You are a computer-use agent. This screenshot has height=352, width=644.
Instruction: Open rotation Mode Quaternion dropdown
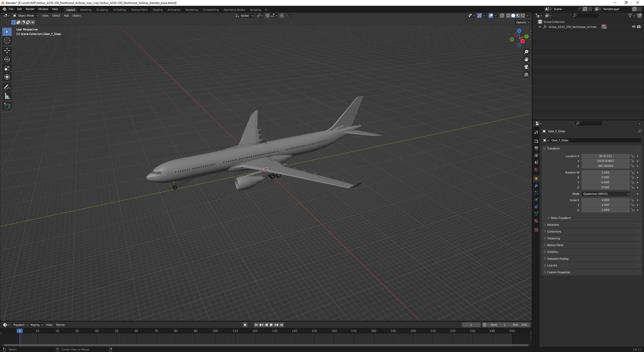pos(606,194)
